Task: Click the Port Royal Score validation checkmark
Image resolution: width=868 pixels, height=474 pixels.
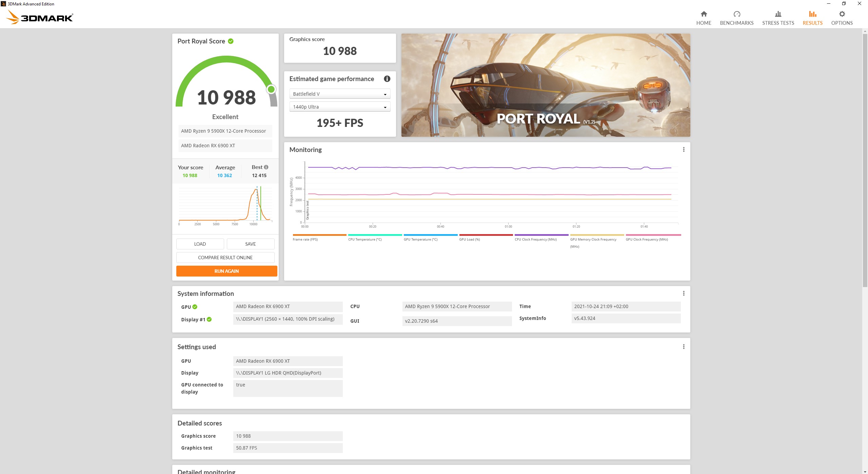Action: [231, 41]
